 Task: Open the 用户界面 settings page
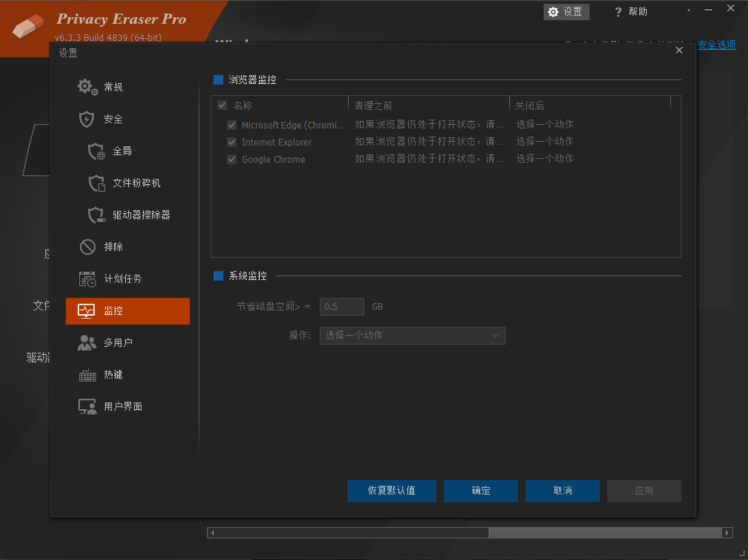point(127,406)
